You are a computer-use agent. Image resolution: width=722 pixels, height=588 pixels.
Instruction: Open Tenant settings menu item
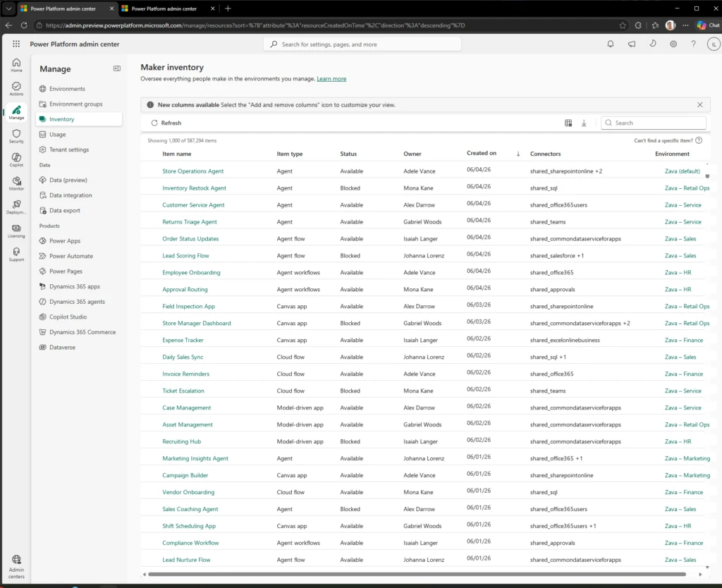pos(69,149)
